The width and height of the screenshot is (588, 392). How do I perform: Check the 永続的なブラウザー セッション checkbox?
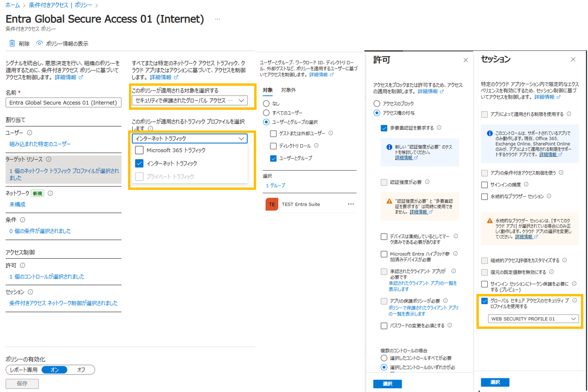pyautogui.click(x=484, y=196)
